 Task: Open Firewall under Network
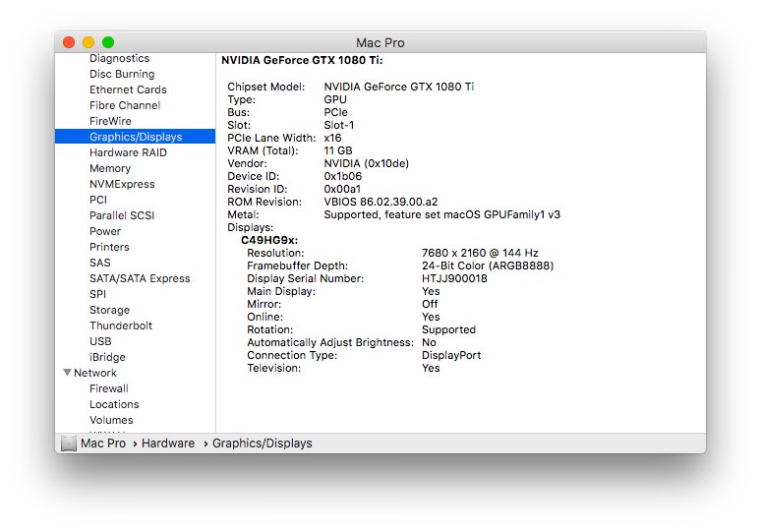coord(109,388)
